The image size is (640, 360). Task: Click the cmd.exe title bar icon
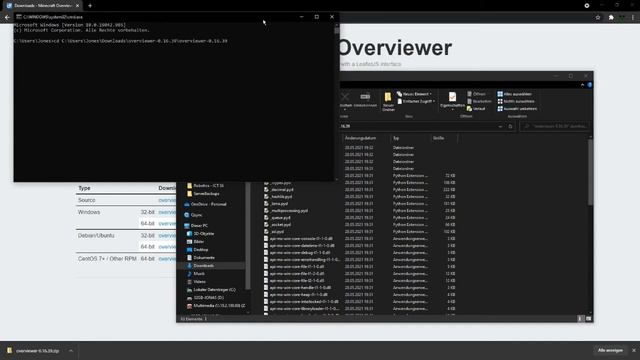pos(19,17)
